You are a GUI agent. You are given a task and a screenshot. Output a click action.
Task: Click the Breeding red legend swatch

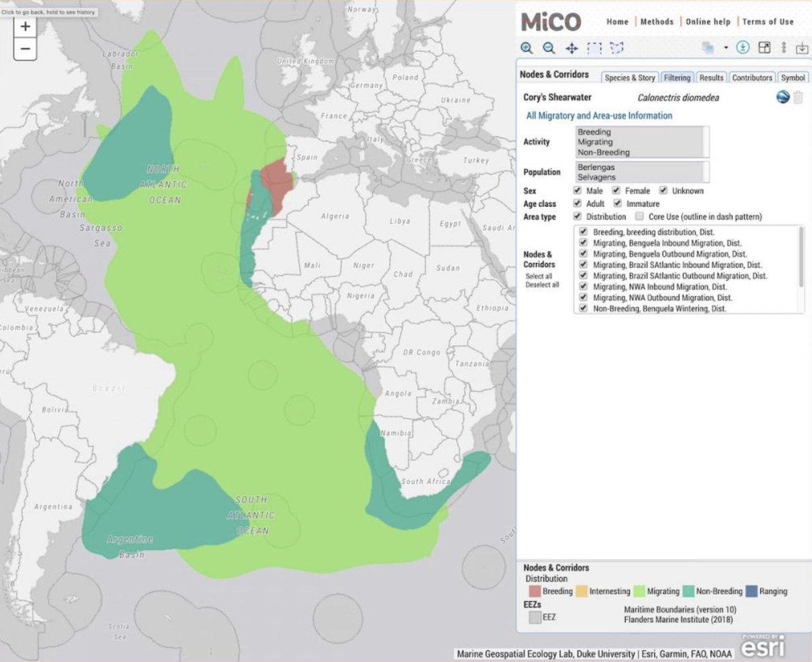point(535,591)
